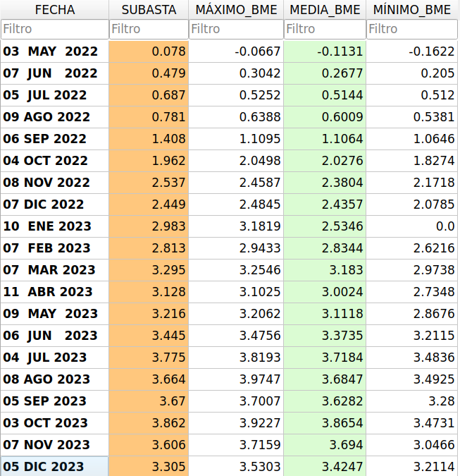Select the green MEDIA_BME cell -0.1131
Screen dimensions: 460x476
click(x=325, y=51)
